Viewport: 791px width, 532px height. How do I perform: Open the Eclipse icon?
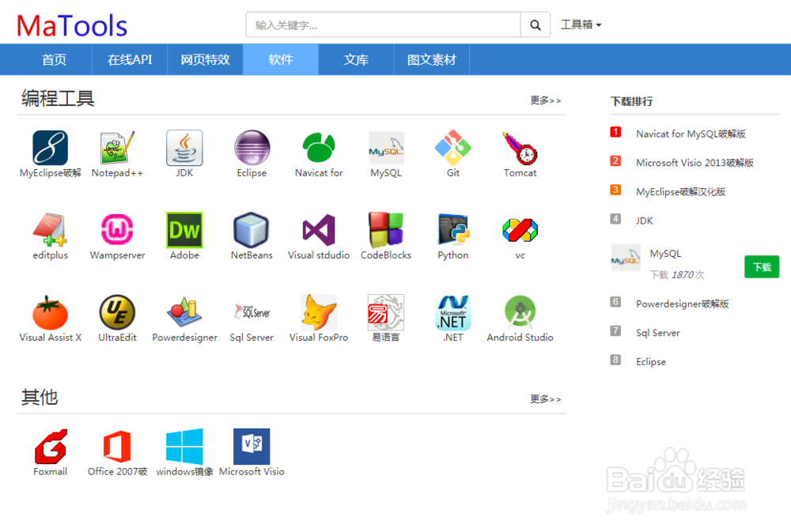click(252, 148)
